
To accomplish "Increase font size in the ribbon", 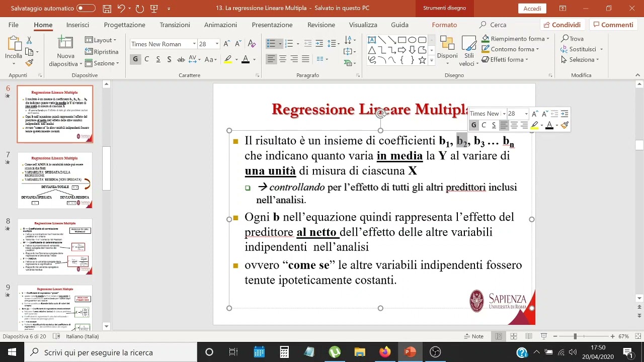I will [x=227, y=44].
